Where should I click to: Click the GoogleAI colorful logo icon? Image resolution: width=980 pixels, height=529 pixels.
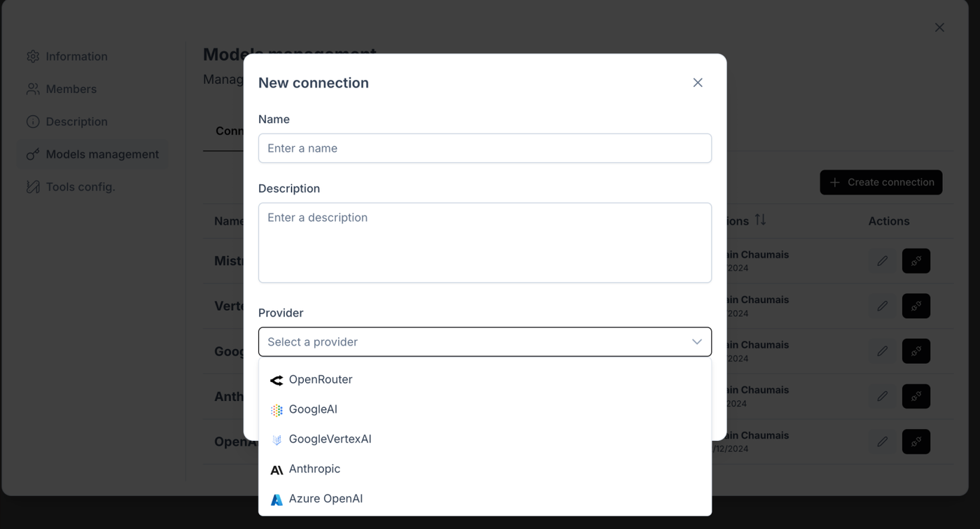point(276,410)
